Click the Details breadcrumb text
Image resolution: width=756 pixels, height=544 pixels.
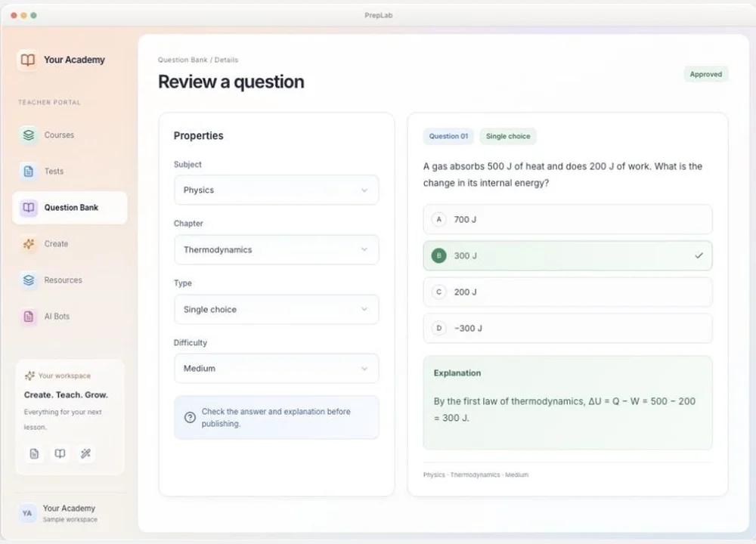click(226, 60)
